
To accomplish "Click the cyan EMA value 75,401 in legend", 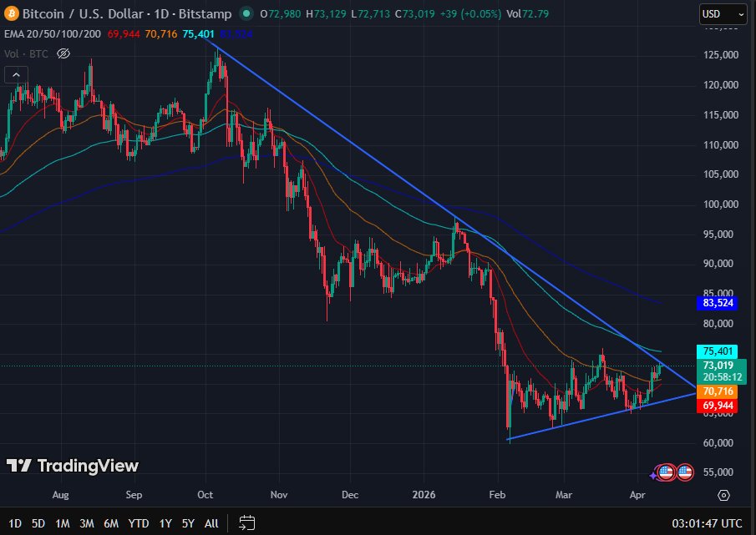I will pyautogui.click(x=198, y=34).
